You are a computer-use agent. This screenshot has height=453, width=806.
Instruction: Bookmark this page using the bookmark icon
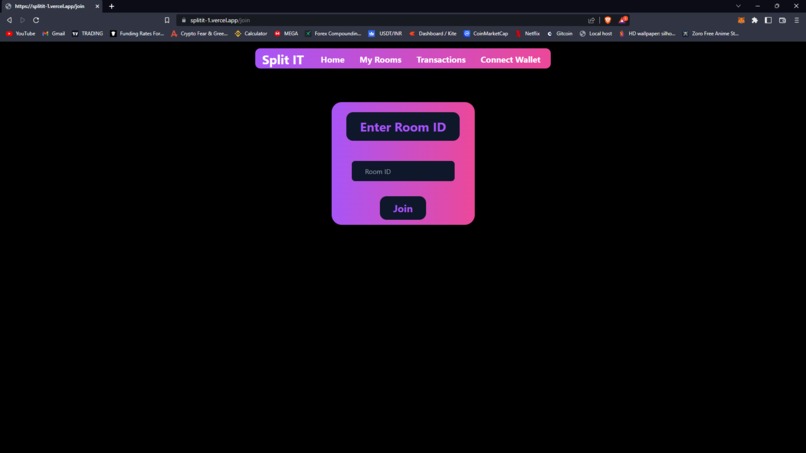167,20
